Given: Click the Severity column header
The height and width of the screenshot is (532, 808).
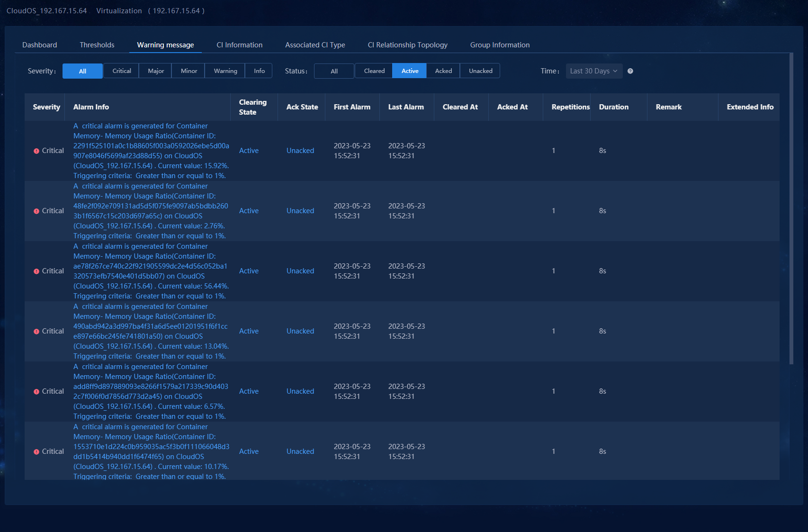Looking at the screenshot, I should coord(46,107).
